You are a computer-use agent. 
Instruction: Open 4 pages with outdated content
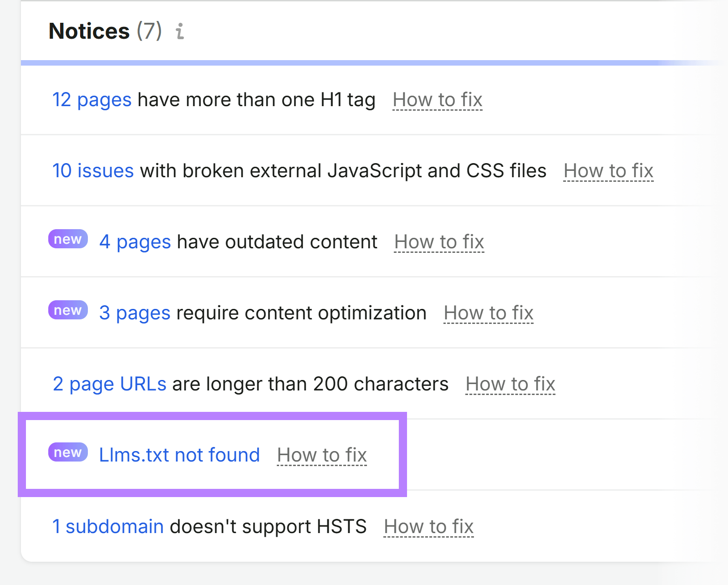click(135, 242)
